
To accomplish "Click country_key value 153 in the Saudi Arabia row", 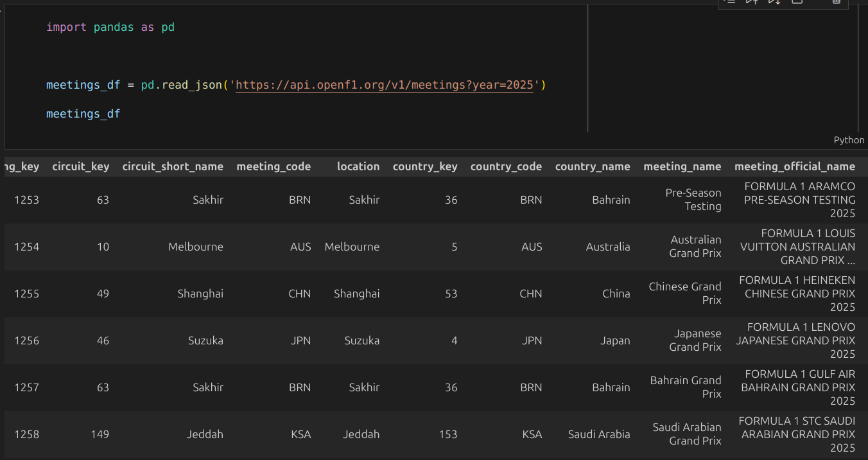I will click(x=448, y=434).
